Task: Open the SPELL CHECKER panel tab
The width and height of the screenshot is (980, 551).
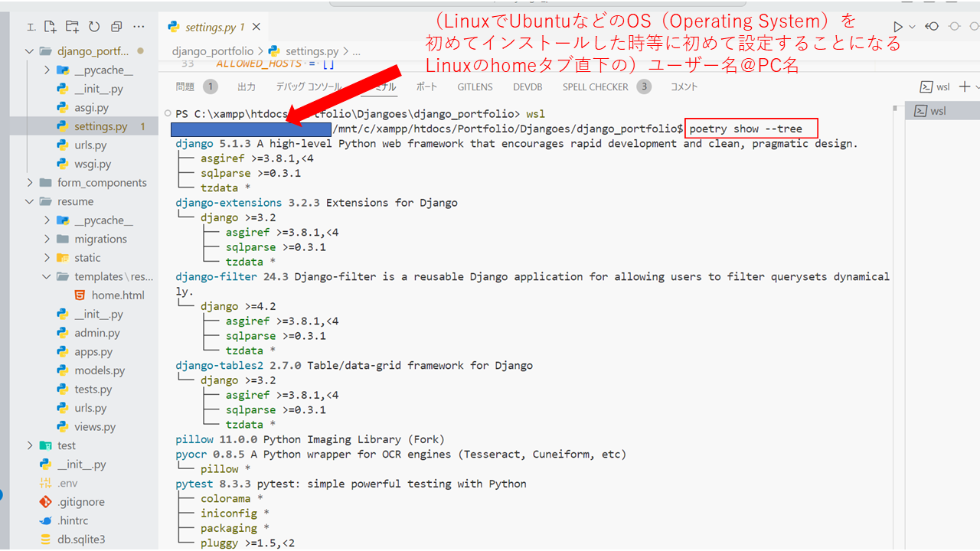Action: (x=596, y=86)
